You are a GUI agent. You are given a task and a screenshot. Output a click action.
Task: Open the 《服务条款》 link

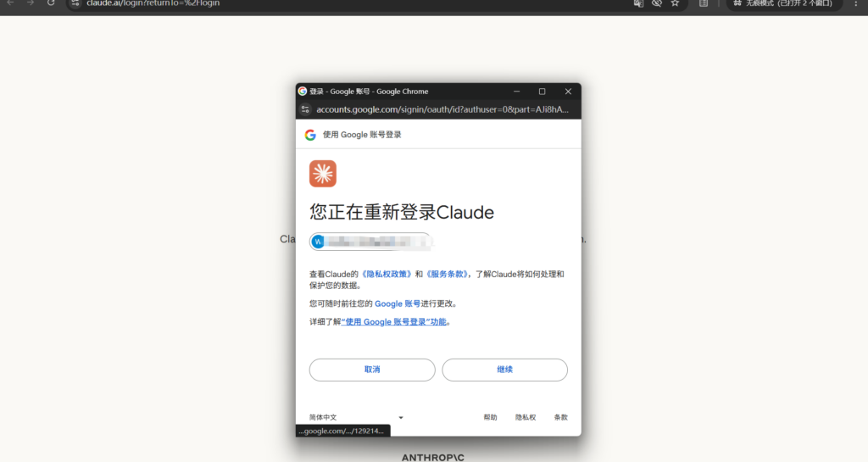click(x=445, y=274)
